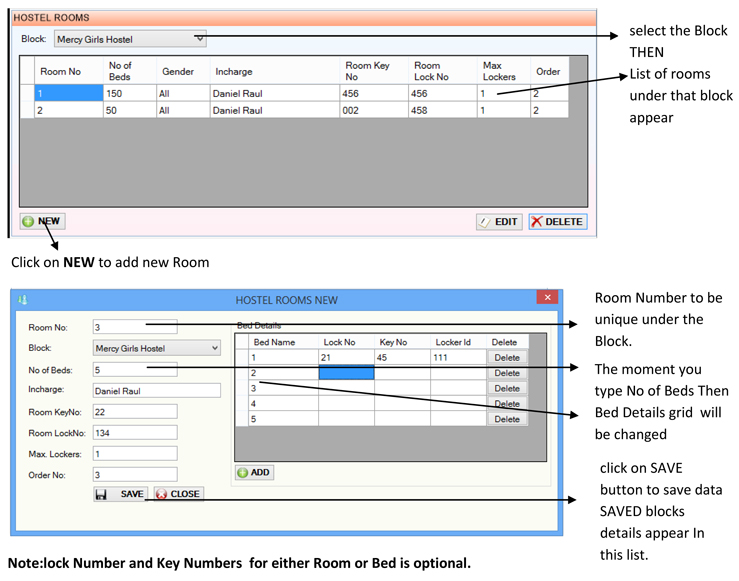Delete bed row 1
This screenshot has height=581, width=739.
[507, 357]
